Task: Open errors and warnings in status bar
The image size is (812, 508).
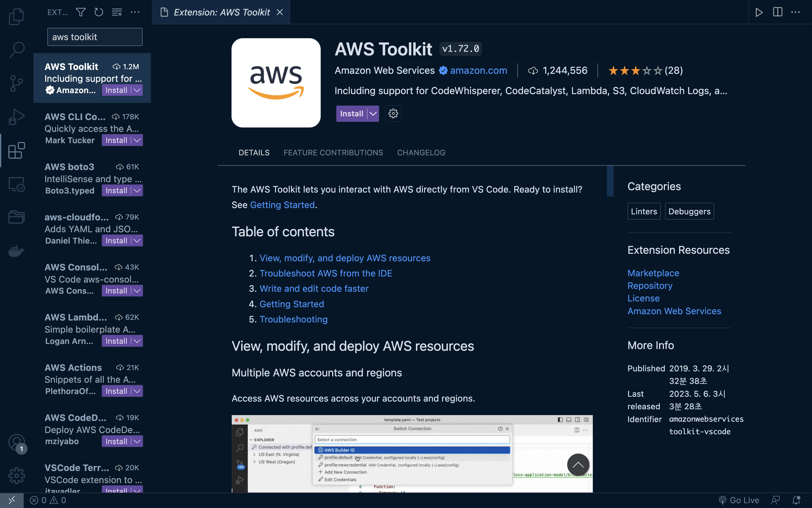Action: [x=48, y=500]
